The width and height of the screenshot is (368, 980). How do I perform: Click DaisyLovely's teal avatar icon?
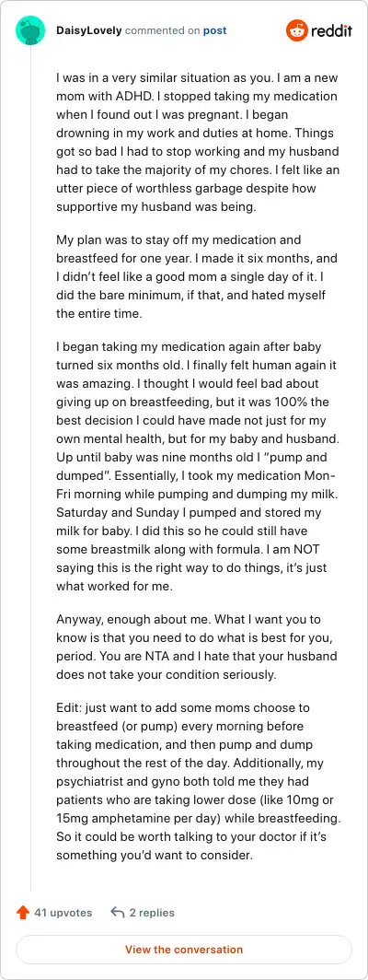pos(30,30)
